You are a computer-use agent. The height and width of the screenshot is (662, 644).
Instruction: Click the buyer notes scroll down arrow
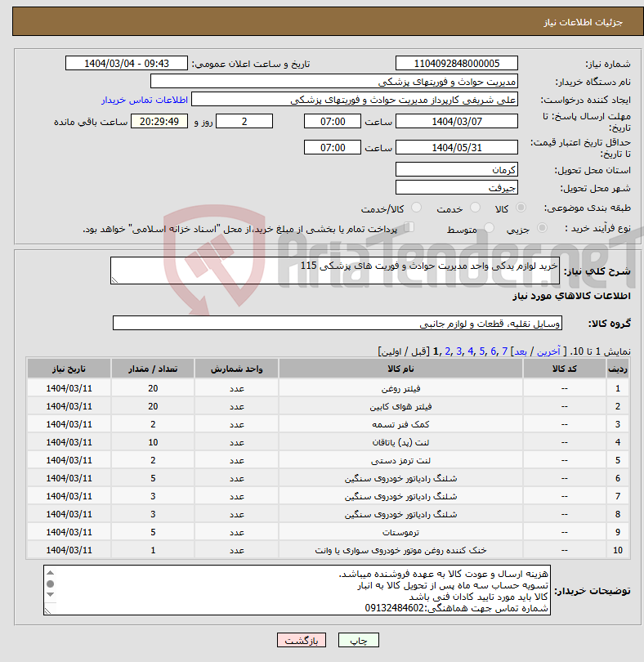(50, 594)
